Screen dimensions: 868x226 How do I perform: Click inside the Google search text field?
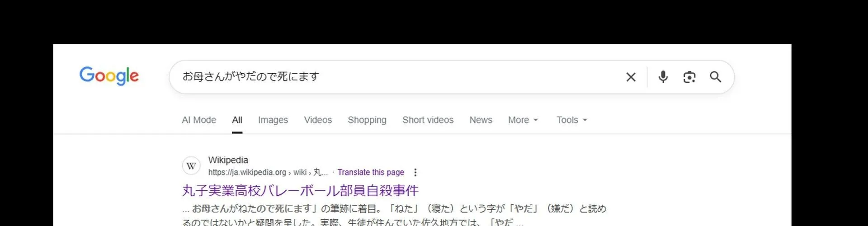click(x=398, y=77)
